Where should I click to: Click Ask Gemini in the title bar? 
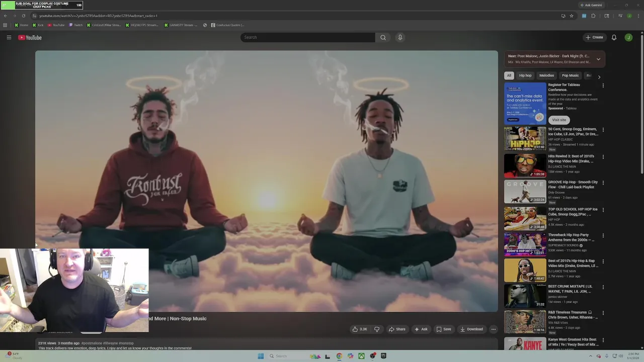pos(591,5)
